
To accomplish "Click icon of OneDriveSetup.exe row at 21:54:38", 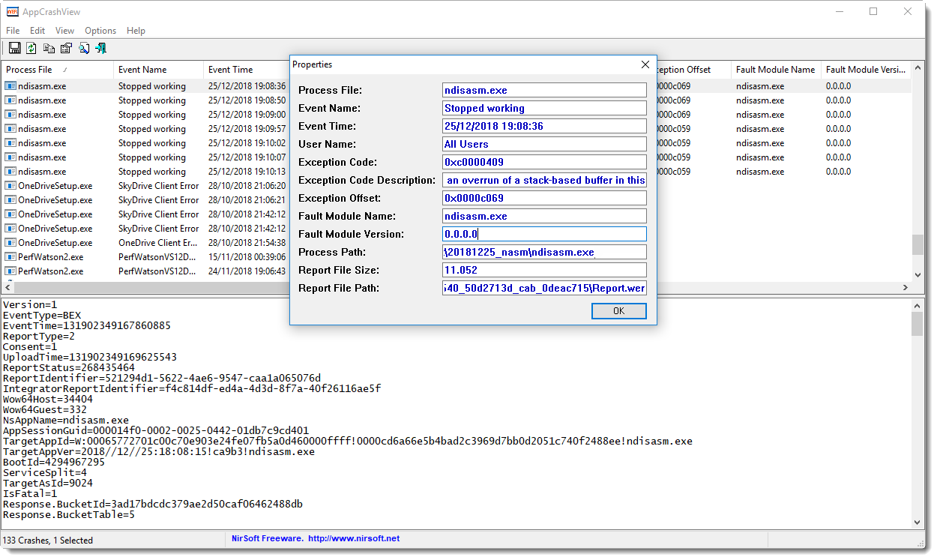I will (10, 243).
